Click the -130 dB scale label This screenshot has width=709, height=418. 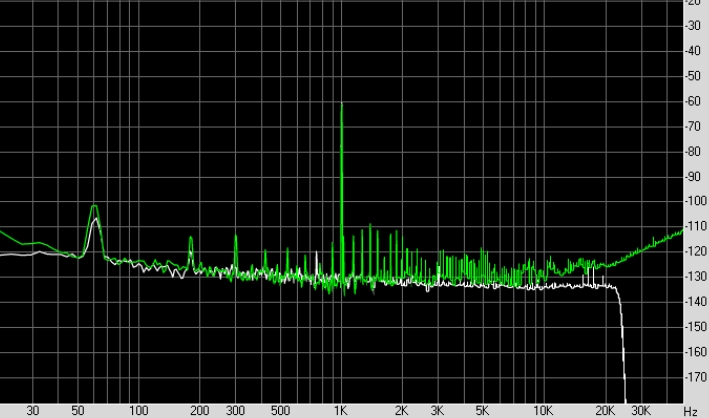coord(695,276)
